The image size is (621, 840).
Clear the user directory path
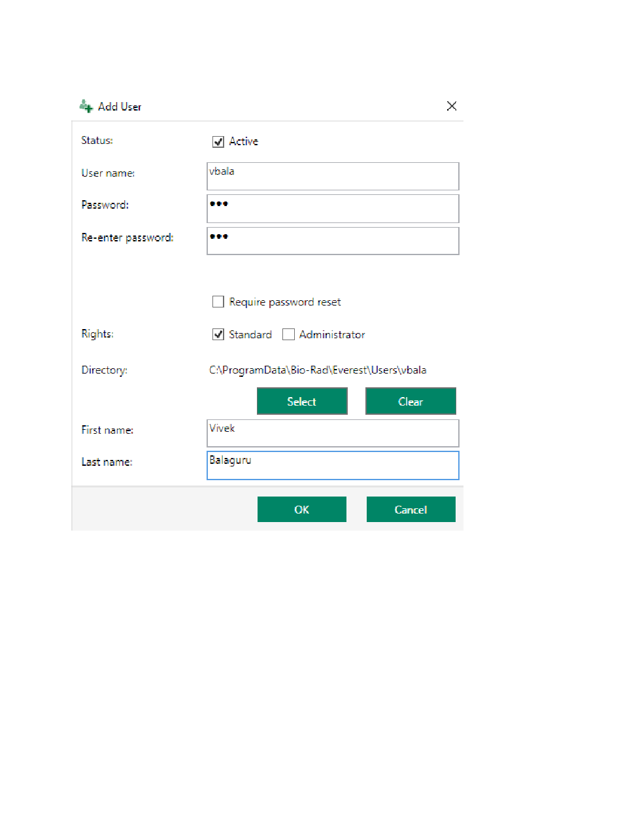411,402
